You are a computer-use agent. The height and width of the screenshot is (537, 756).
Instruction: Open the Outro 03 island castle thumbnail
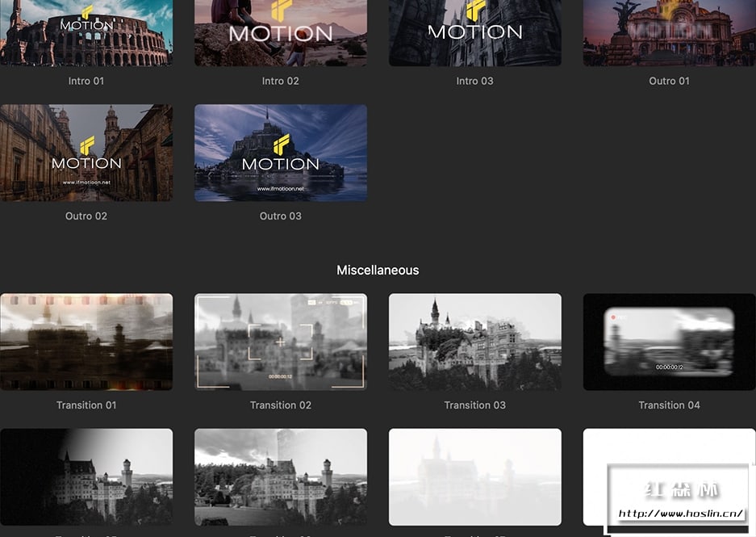click(x=281, y=153)
